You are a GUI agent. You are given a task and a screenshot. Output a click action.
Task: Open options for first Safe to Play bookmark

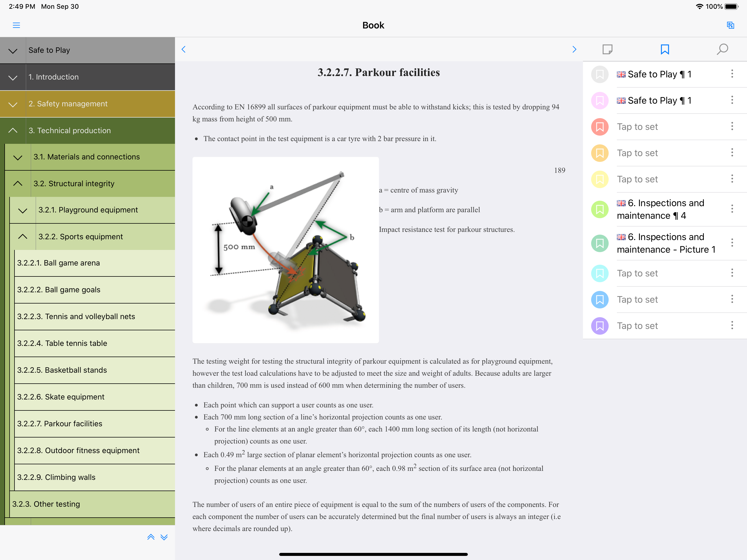[x=732, y=74]
